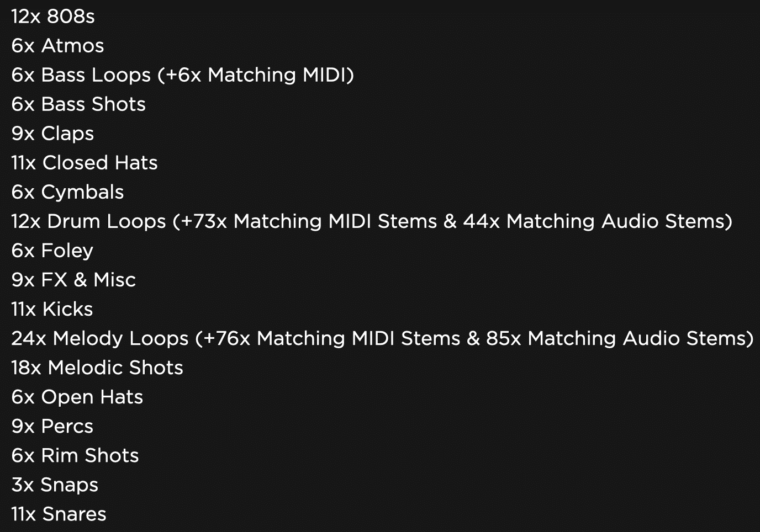Image resolution: width=760 pixels, height=532 pixels.
Task: Select the '6x Bass Shots' line
Action: (x=78, y=104)
